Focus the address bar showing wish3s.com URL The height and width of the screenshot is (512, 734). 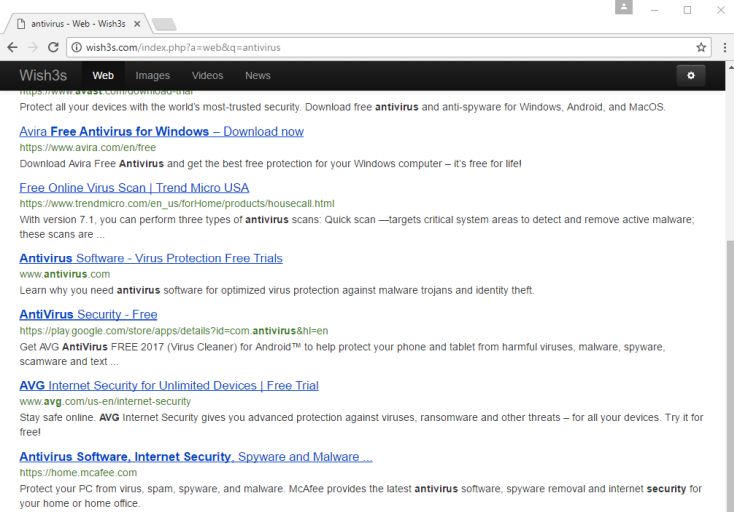[389, 47]
